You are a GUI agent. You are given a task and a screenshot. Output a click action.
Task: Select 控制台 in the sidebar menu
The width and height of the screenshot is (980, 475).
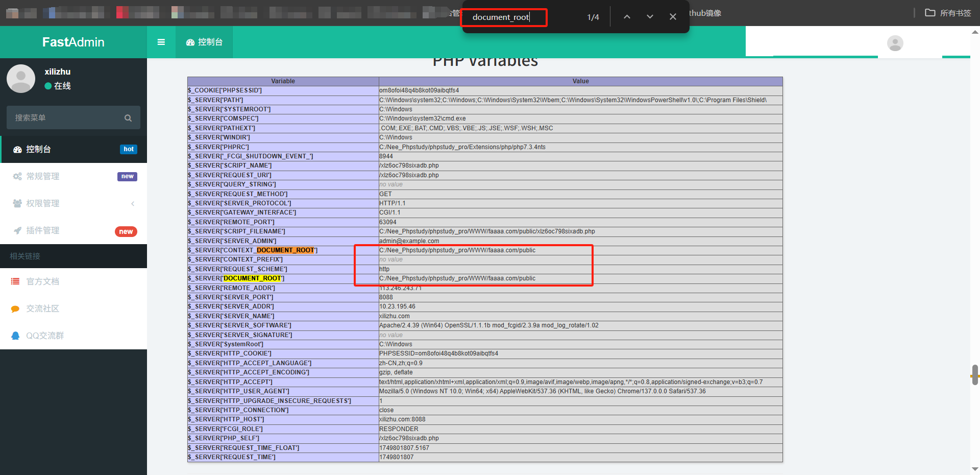(x=73, y=149)
